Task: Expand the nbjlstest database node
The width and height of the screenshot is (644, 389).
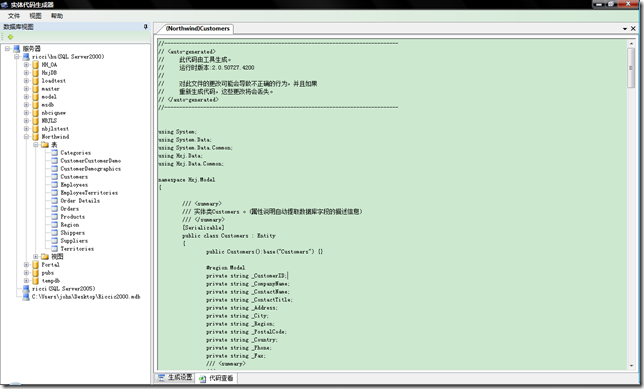Action: pyautogui.click(x=26, y=129)
